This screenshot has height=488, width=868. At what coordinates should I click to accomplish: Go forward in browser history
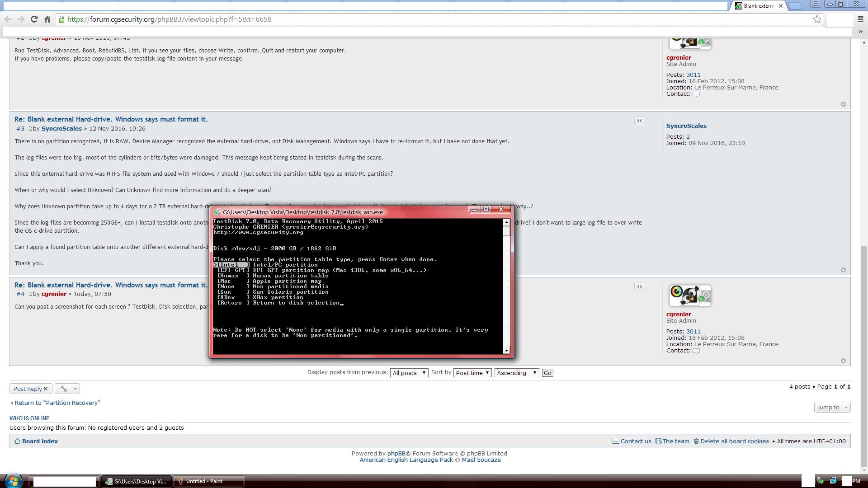(21, 19)
